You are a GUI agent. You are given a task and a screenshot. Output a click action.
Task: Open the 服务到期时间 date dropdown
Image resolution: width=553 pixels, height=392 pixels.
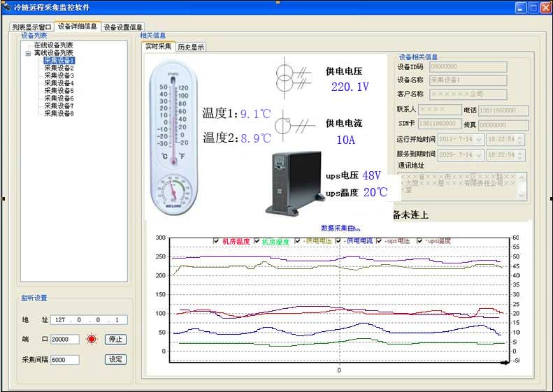479,155
